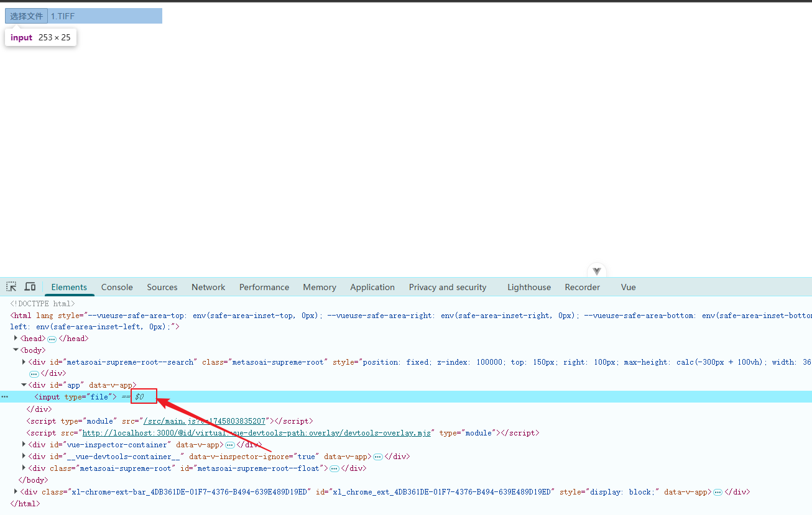Open the devtools-overlay.mjs localhost link

pyautogui.click(x=257, y=433)
